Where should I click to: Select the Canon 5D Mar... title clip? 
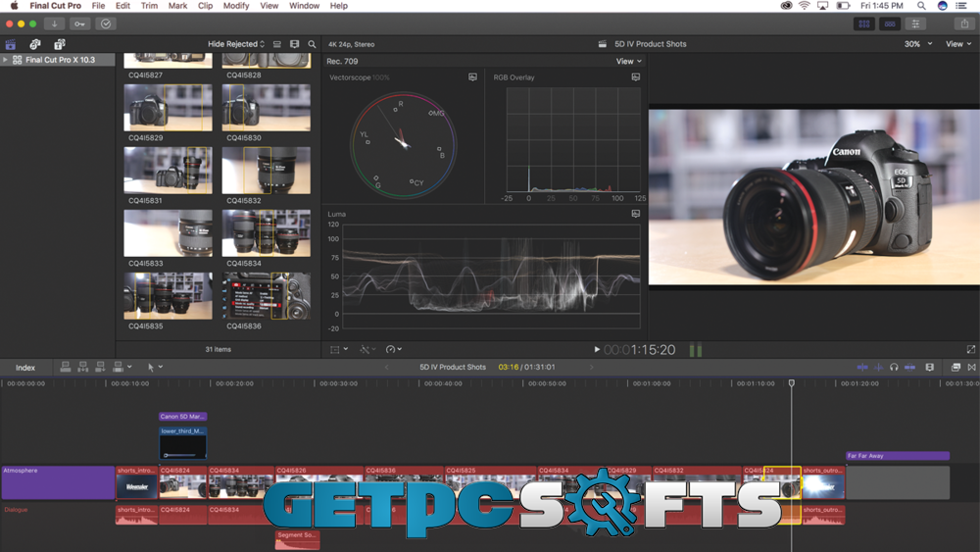(x=182, y=417)
